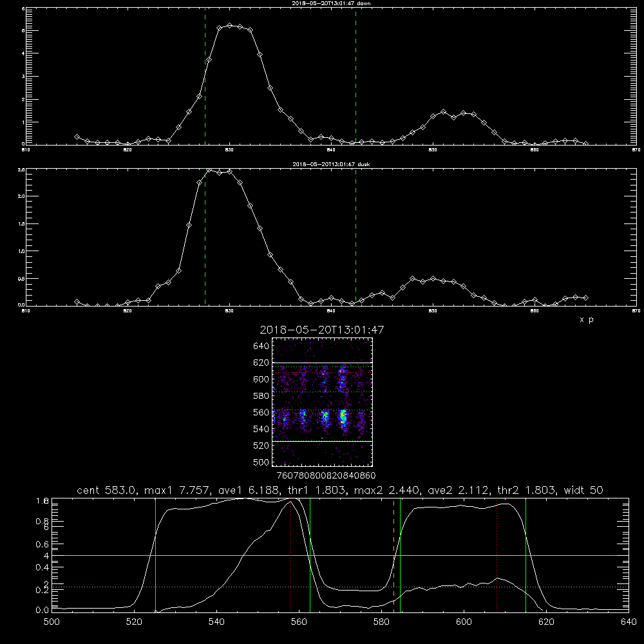Viewport: 644px width, 644px height.
Task: Click the 'max2 2.440' value
Action: [386, 490]
